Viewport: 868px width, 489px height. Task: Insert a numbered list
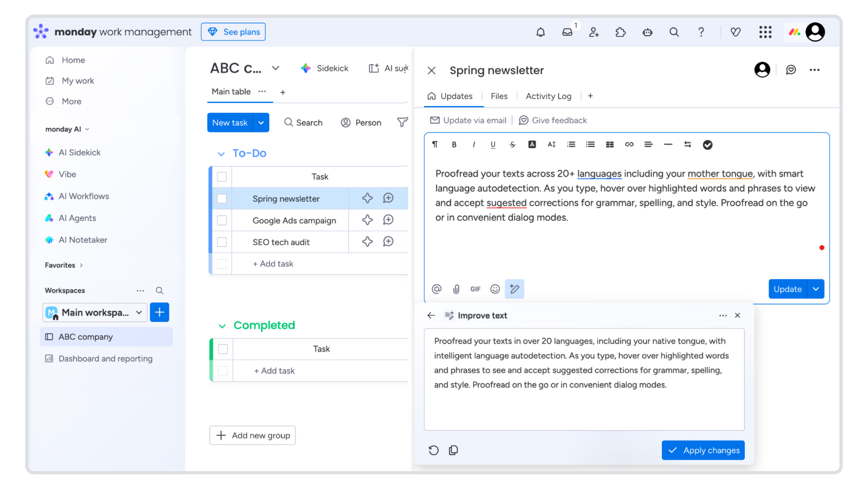coord(571,145)
